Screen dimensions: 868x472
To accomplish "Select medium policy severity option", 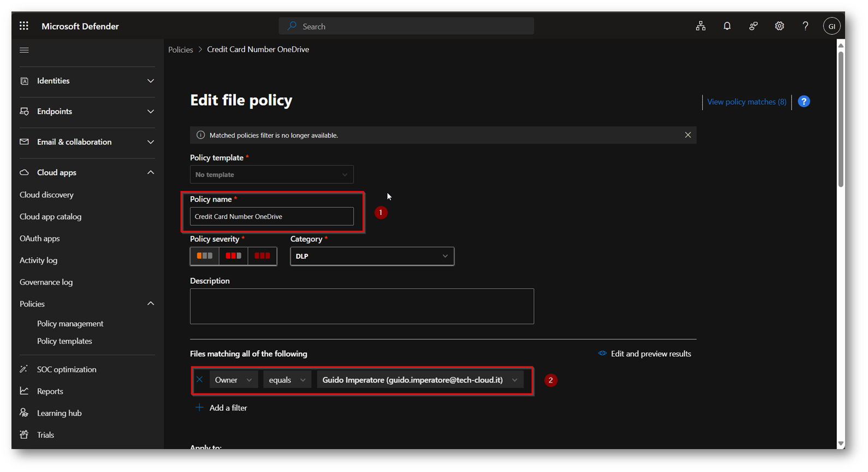I will pos(233,256).
